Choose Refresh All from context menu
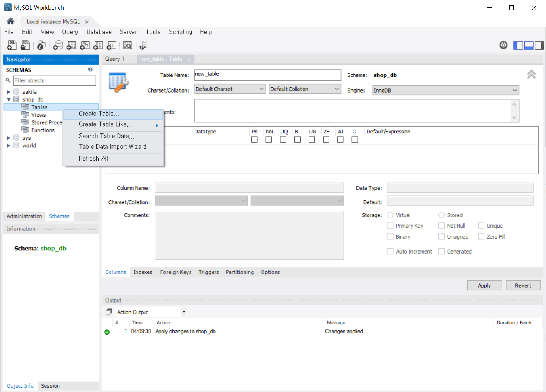546x392 pixels. [113, 159]
